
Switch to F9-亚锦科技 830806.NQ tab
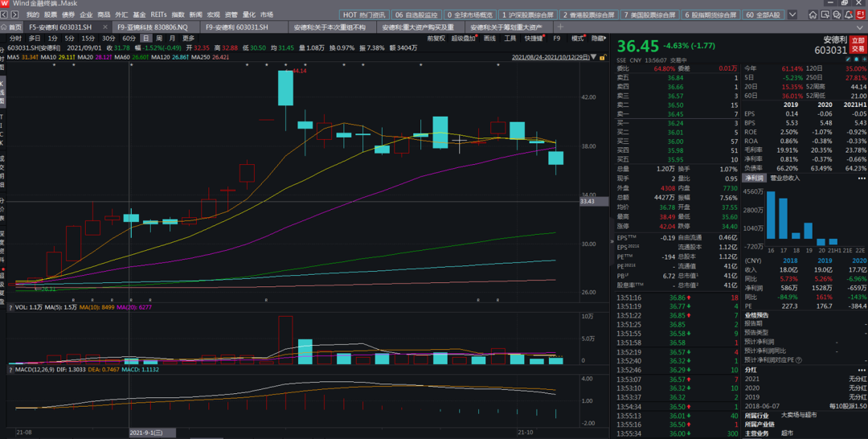point(152,27)
